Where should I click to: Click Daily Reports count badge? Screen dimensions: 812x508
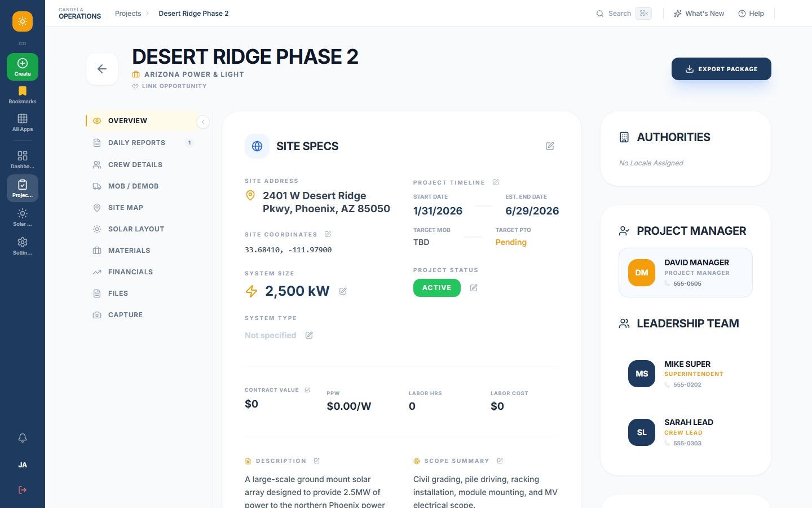click(189, 143)
